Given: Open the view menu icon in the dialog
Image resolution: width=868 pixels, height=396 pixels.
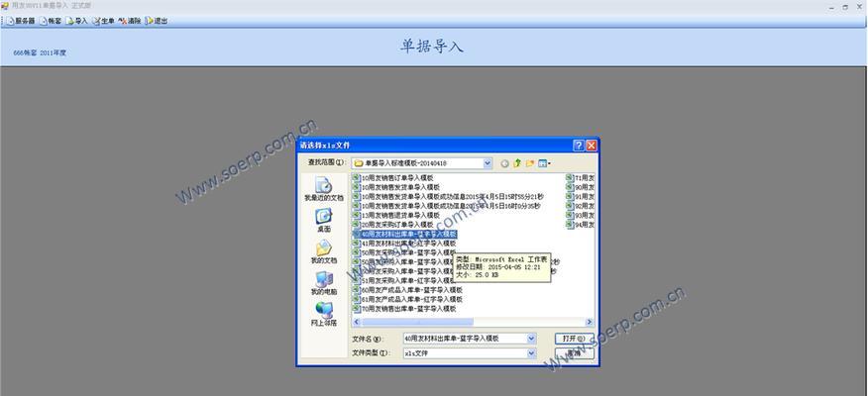Looking at the screenshot, I should 544,163.
